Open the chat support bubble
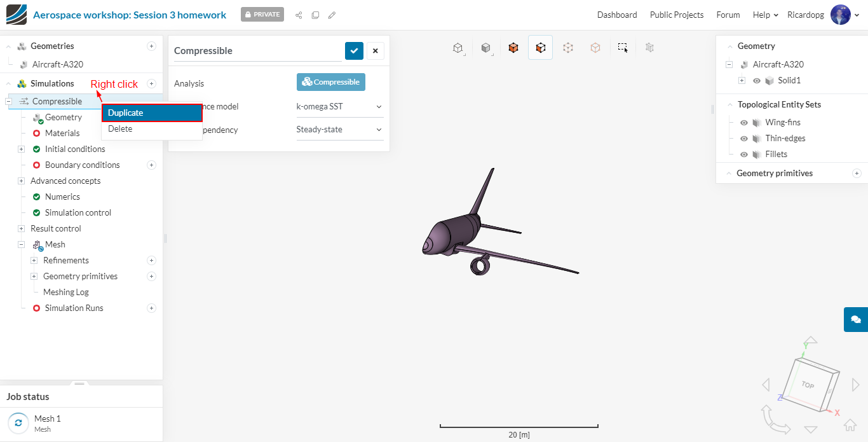 [856, 319]
